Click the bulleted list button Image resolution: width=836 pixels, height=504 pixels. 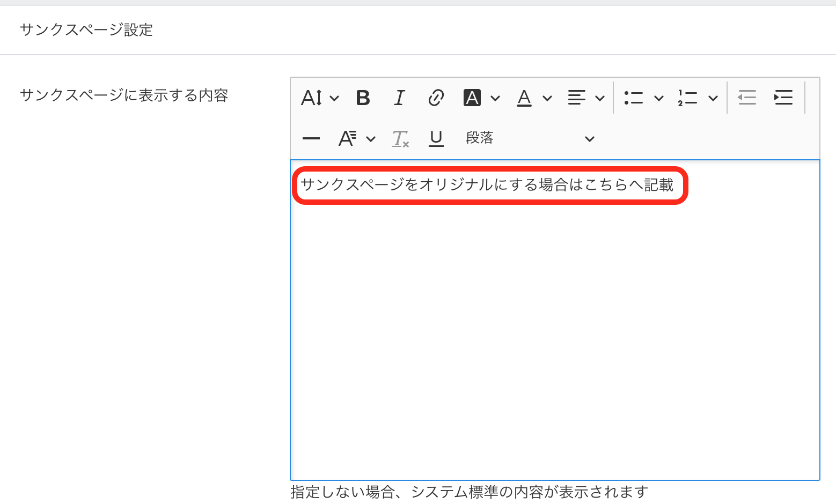coord(634,98)
